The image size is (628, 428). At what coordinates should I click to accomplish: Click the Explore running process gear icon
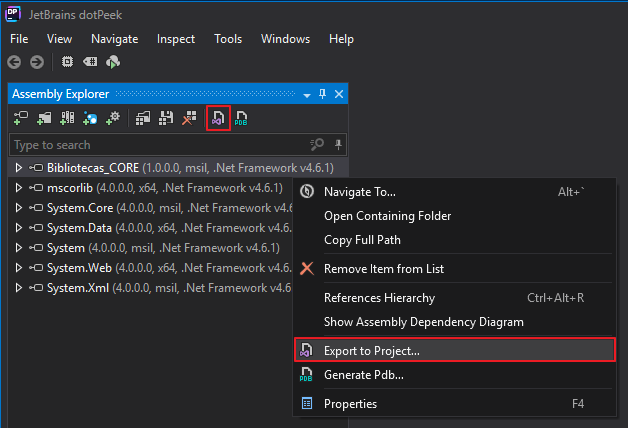click(x=113, y=118)
